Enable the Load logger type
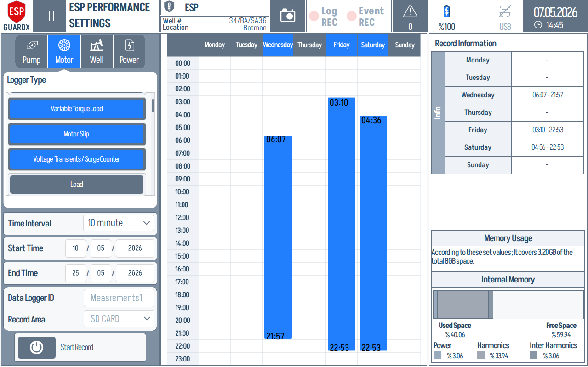588x367 pixels. click(77, 185)
